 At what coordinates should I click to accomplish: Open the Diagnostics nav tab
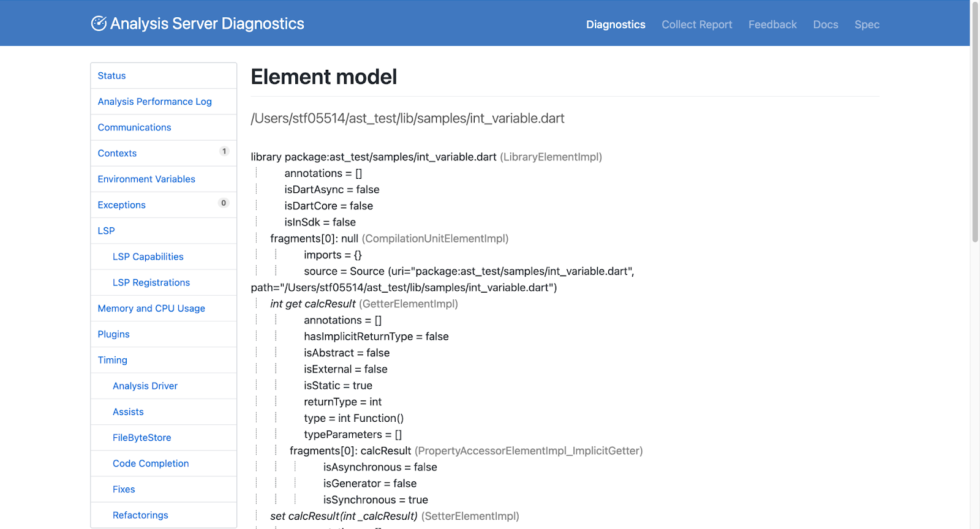tap(616, 24)
